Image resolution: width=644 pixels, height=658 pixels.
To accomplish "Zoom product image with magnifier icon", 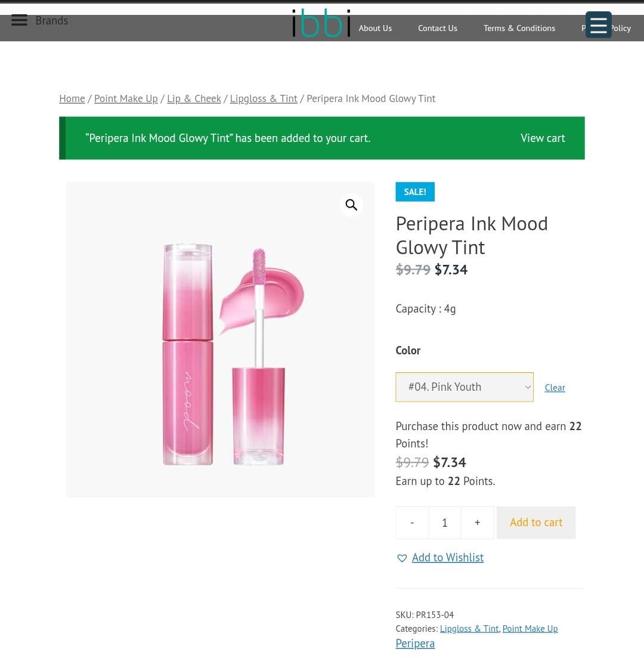I will tap(351, 205).
